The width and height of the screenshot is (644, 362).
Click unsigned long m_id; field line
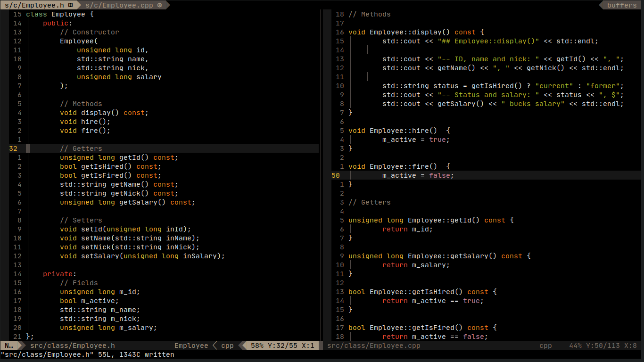[100, 292]
